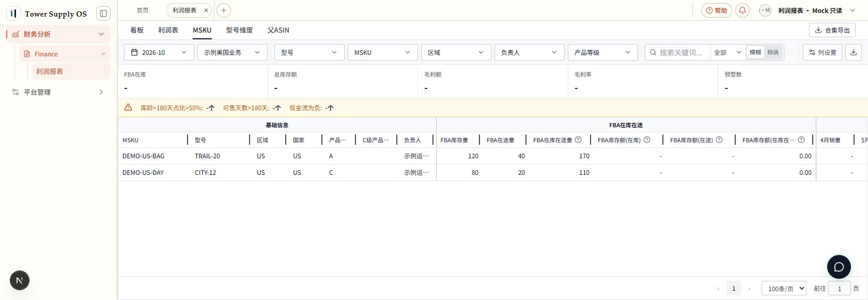Screen dimensions: 868x300
Task: Click the 可售天数>180天 alert
Action: (x=252, y=108)
